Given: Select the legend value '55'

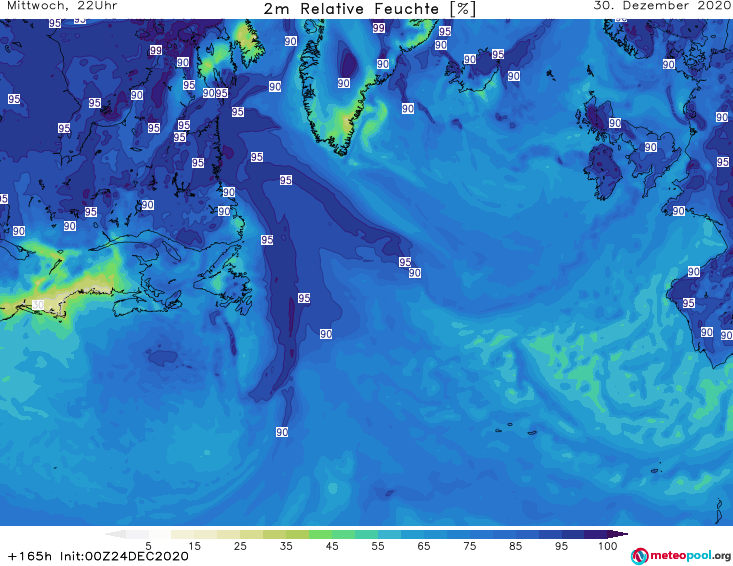Looking at the screenshot, I should point(378,546).
